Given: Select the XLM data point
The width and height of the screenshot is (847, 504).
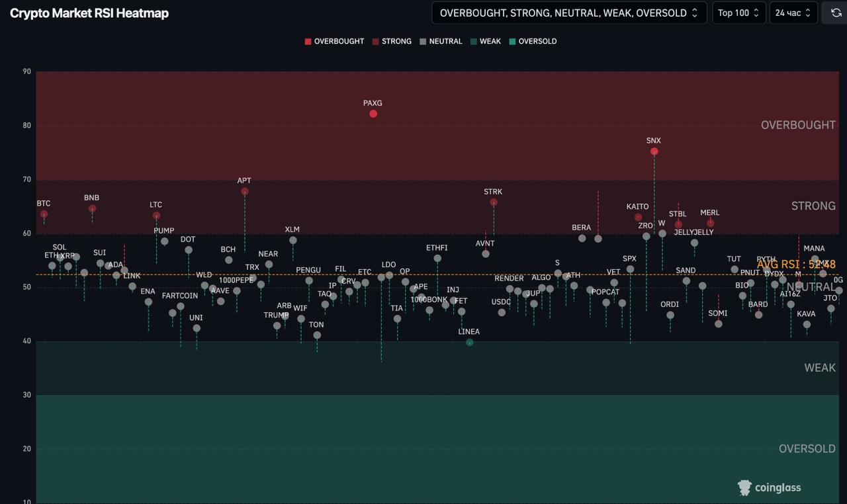Looking at the screenshot, I should pos(292,240).
